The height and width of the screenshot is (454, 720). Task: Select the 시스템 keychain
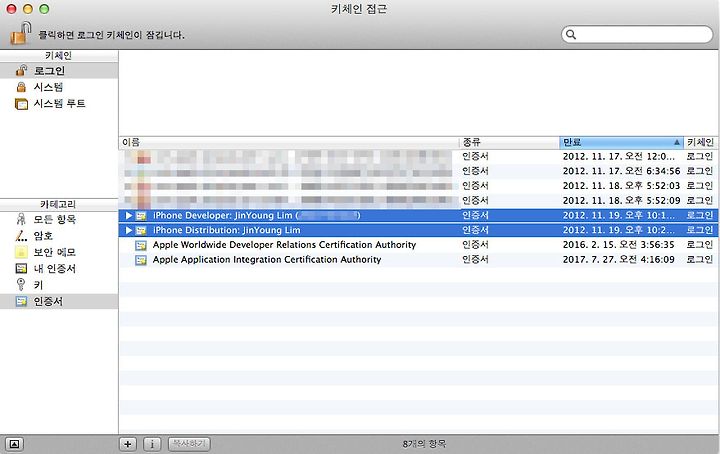click(x=59, y=87)
